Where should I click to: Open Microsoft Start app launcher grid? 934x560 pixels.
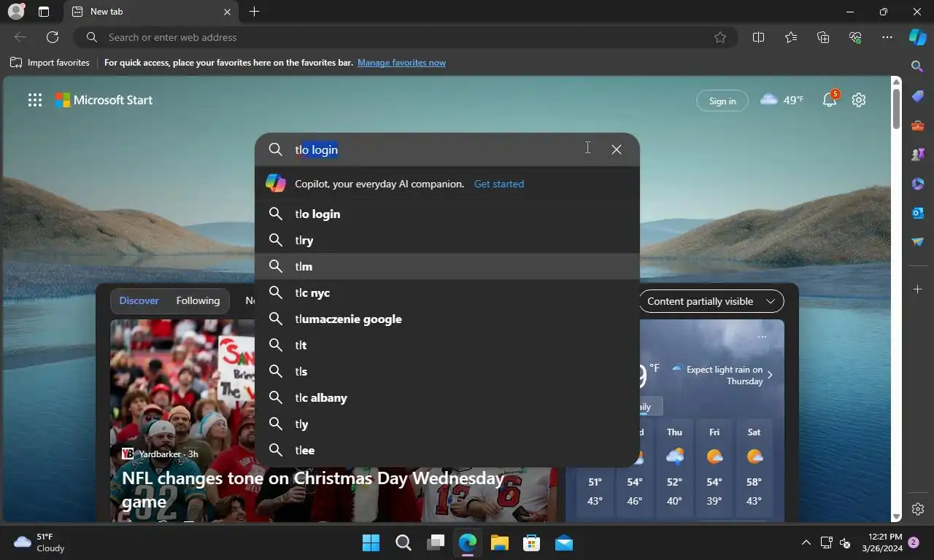tap(35, 101)
